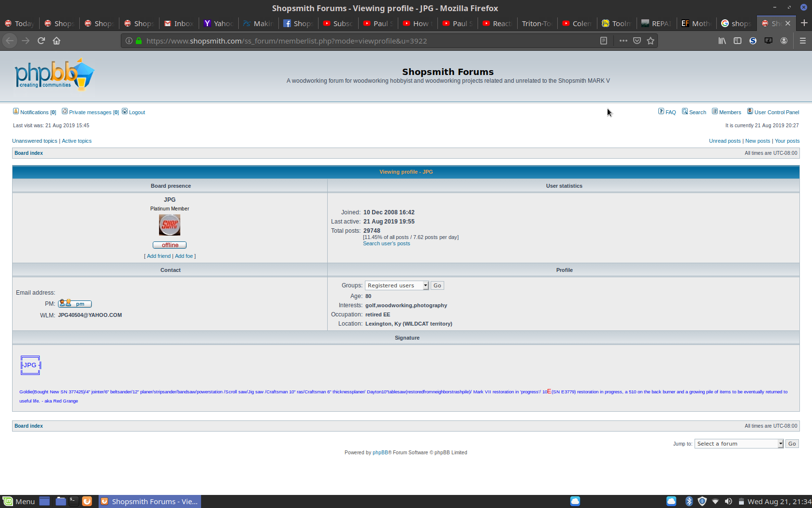View New posts link
The width and height of the screenshot is (812, 508).
(x=757, y=141)
